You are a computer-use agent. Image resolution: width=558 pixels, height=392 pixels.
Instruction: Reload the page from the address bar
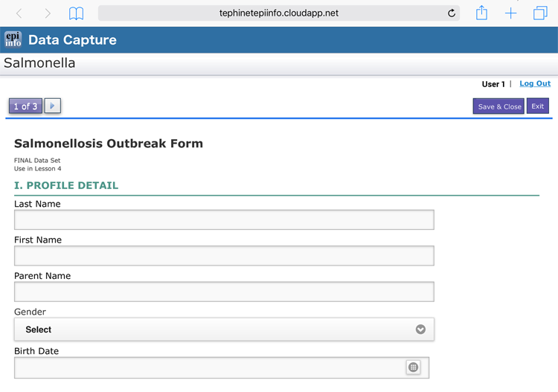pyautogui.click(x=451, y=13)
